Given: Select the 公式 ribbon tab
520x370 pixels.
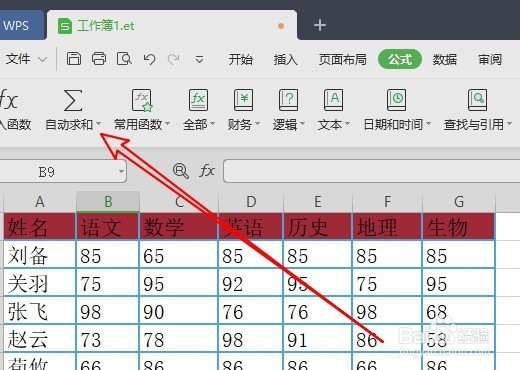Looking at the screenshot, I should point(400,59).
